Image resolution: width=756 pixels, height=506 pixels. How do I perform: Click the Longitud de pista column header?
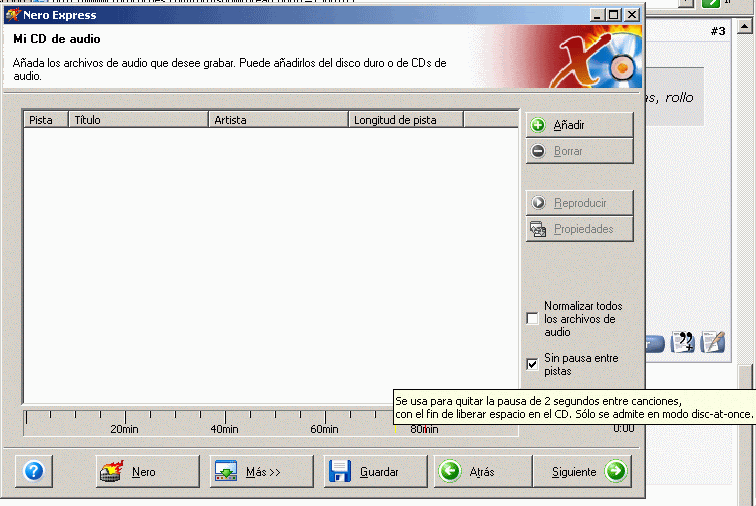coord(406,120)
